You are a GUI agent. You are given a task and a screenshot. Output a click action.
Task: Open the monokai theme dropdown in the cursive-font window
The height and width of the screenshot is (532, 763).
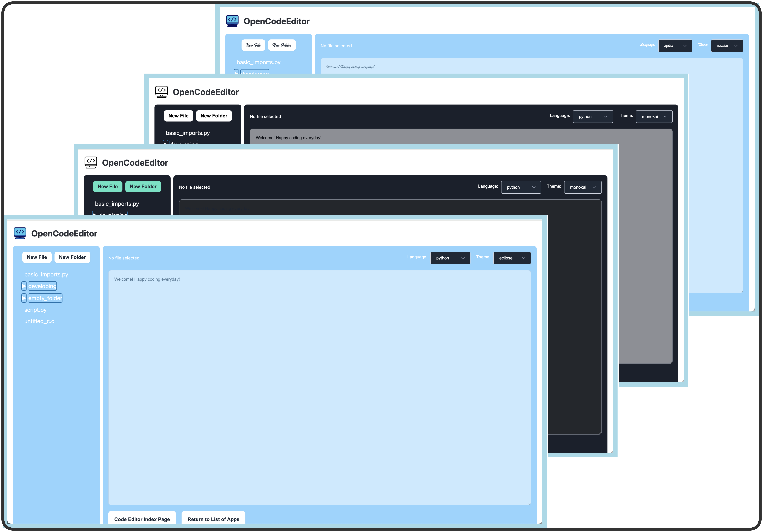[x=727, y=46]
